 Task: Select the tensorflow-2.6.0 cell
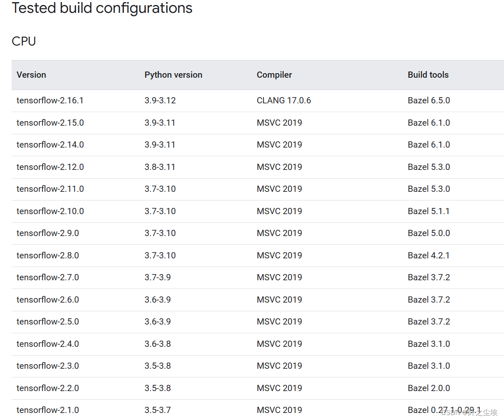48,300
